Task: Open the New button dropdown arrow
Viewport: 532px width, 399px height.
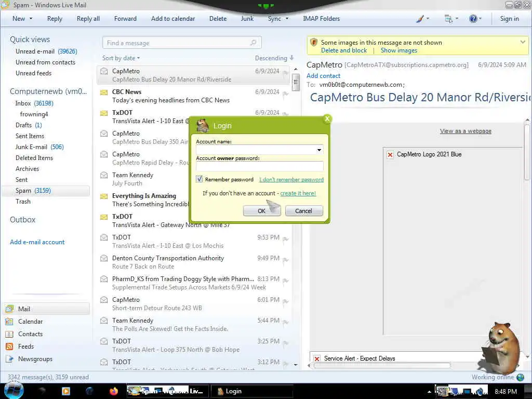Action: [31, 19]
